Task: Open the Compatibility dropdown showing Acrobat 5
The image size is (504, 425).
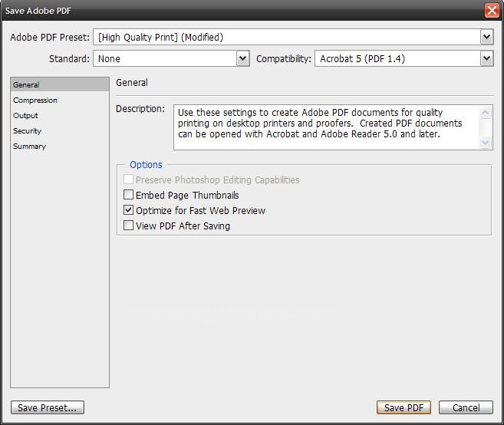Action: [x=404, y=59]
